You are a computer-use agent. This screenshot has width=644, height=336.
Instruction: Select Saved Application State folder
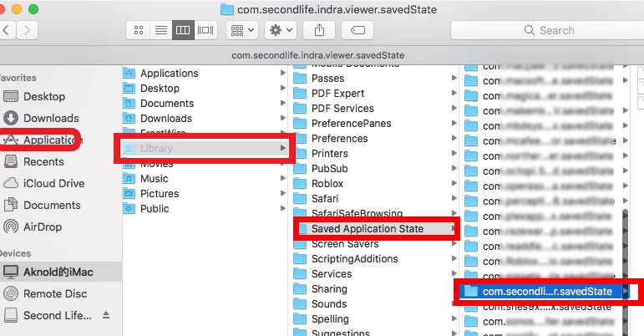coord(376,229)
